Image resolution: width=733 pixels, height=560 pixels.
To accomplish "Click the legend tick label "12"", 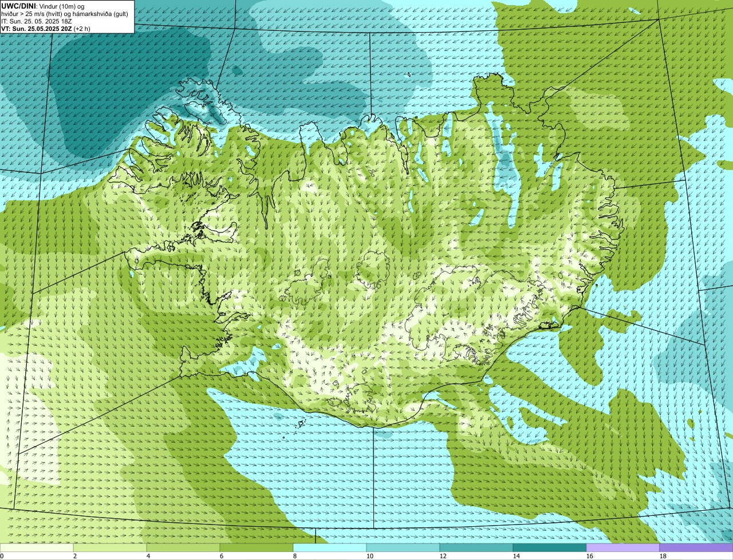I will click(x=443, y=556).
